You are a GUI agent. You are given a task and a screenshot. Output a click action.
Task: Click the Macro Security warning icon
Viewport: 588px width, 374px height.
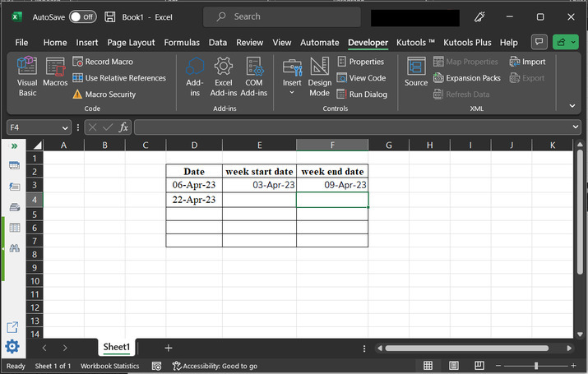point(77,95)
